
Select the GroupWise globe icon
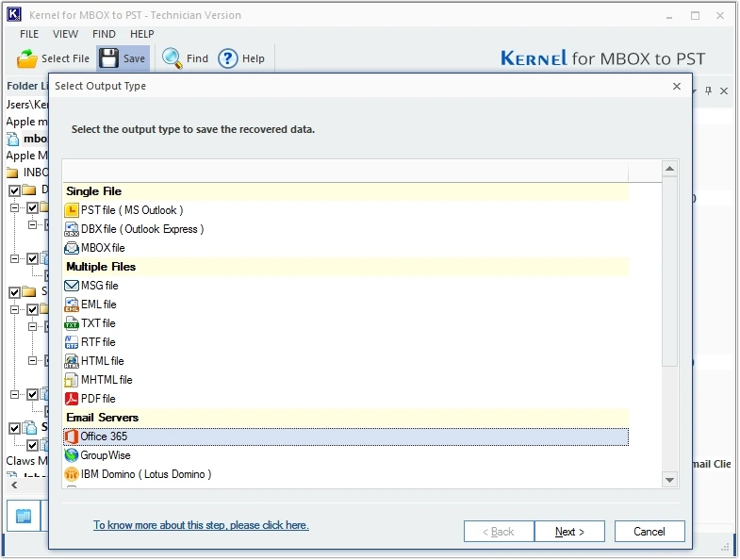72,455
